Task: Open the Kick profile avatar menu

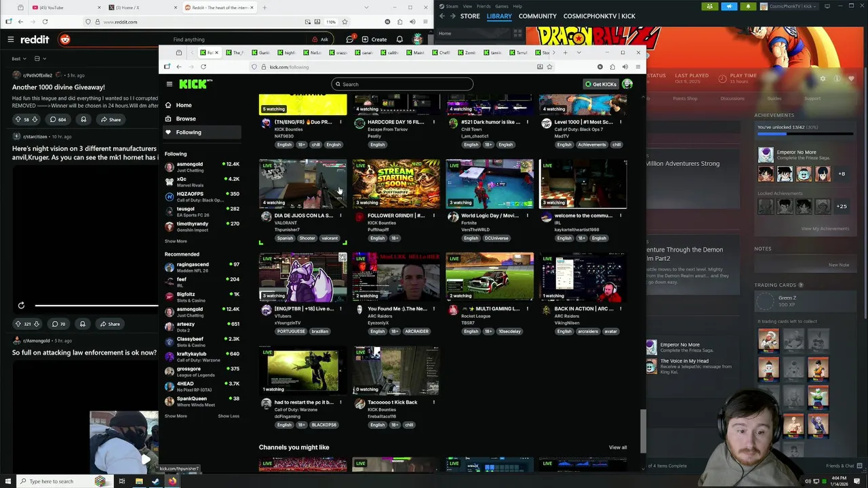Action: click(x=627, y=84)
